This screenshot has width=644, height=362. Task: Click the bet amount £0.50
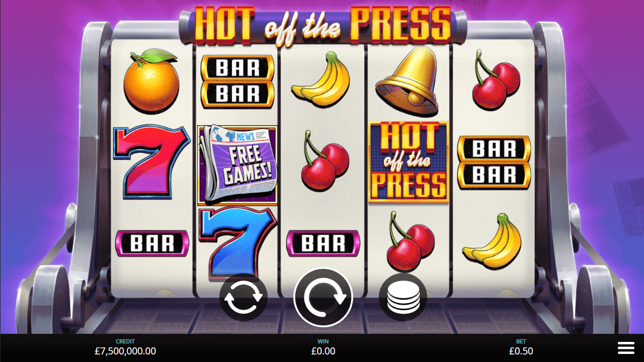tap(521, 351)
